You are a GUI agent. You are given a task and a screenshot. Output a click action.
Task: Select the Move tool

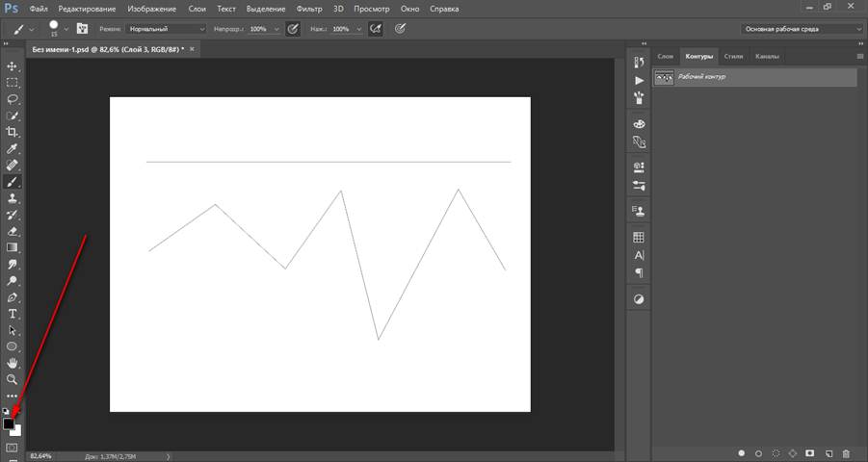pyautogui.click(x=12, y=66)
